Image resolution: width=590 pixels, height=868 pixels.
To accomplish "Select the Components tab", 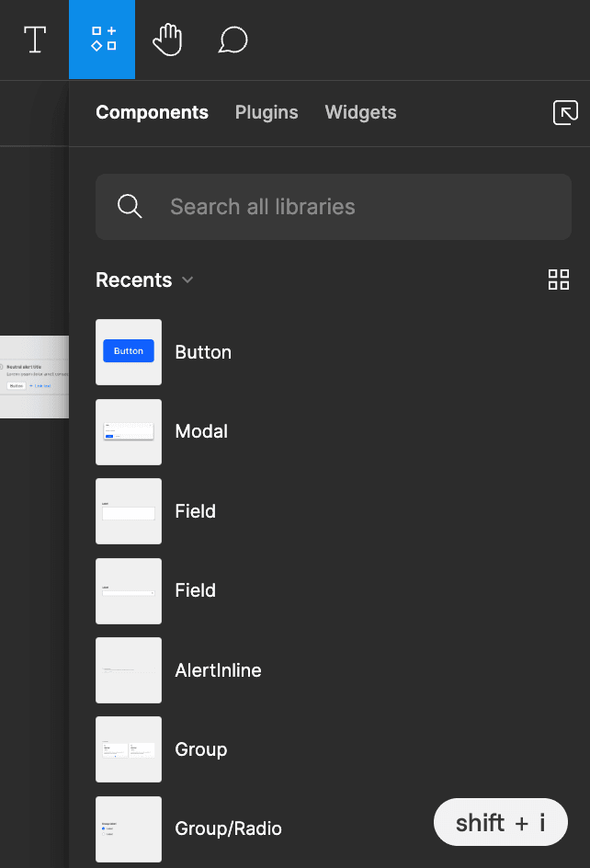I will [x=152, y=112].
